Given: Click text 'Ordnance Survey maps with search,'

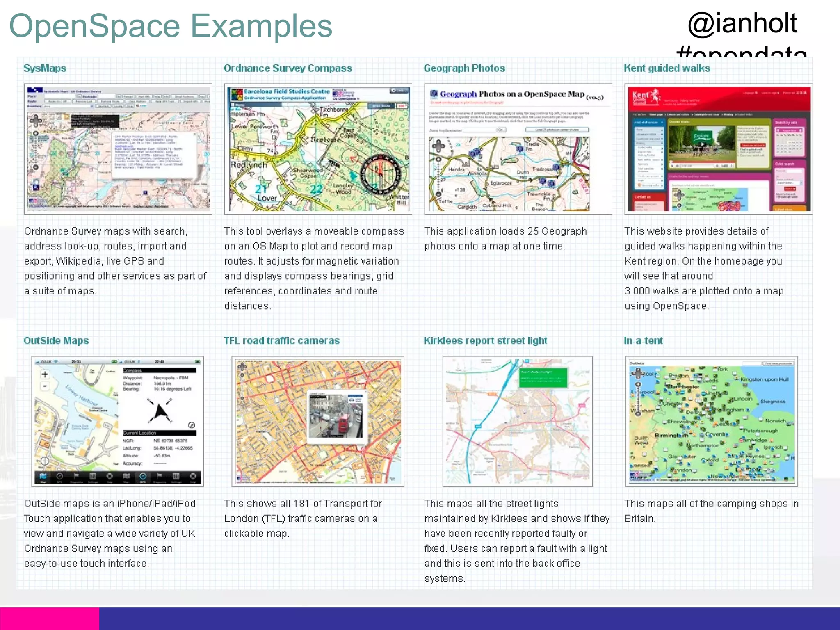Looking at the screenshot, I should (105, 231).
